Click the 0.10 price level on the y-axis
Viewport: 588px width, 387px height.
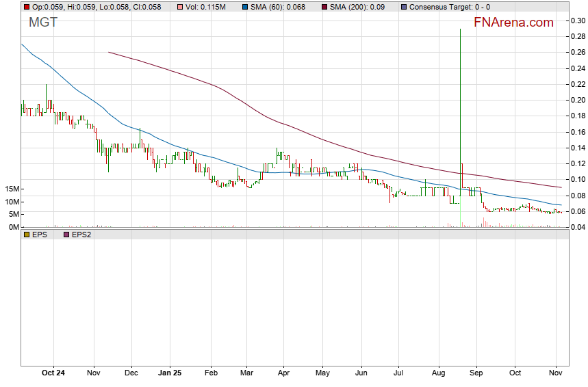pyautogui.click(x=578, y=179)
